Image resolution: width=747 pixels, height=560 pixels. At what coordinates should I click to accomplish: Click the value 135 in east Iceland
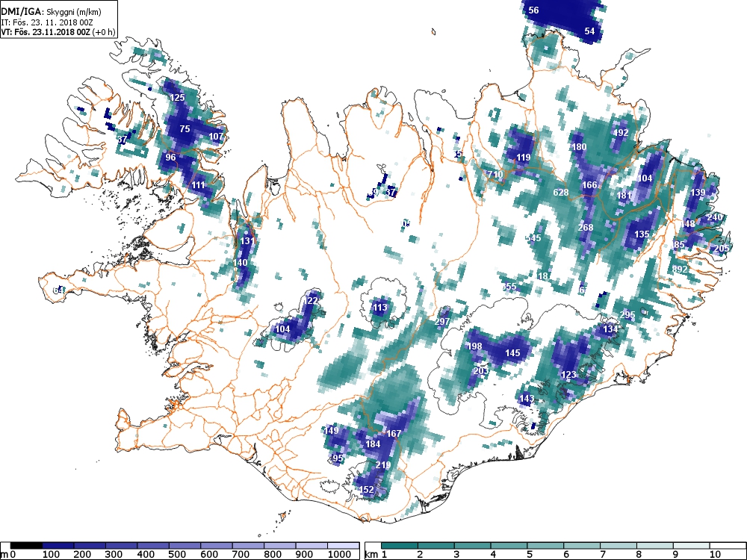(642, 234)
